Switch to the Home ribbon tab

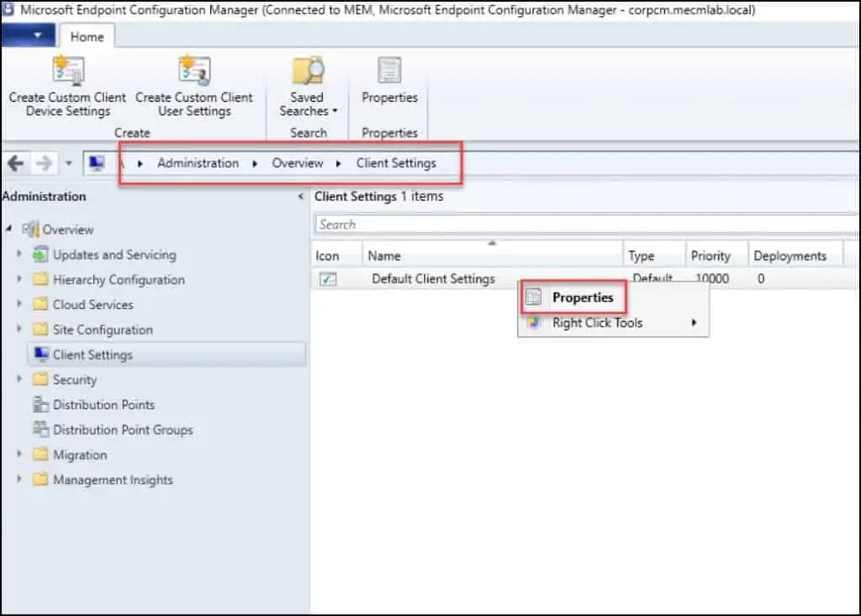87,37
